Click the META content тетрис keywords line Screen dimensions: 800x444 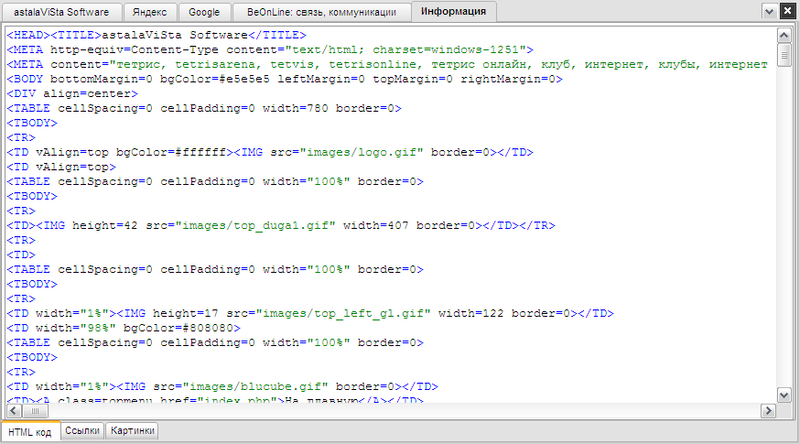(x=387, y=64)
